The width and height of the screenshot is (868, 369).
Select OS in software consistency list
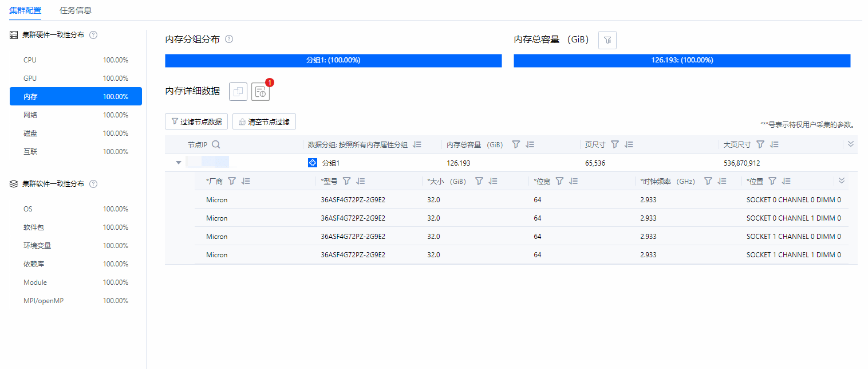[x=76, y=209]
